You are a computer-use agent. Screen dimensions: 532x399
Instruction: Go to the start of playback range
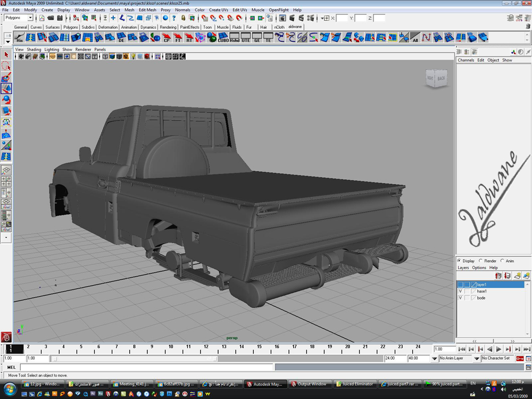(x=462, y=349)
